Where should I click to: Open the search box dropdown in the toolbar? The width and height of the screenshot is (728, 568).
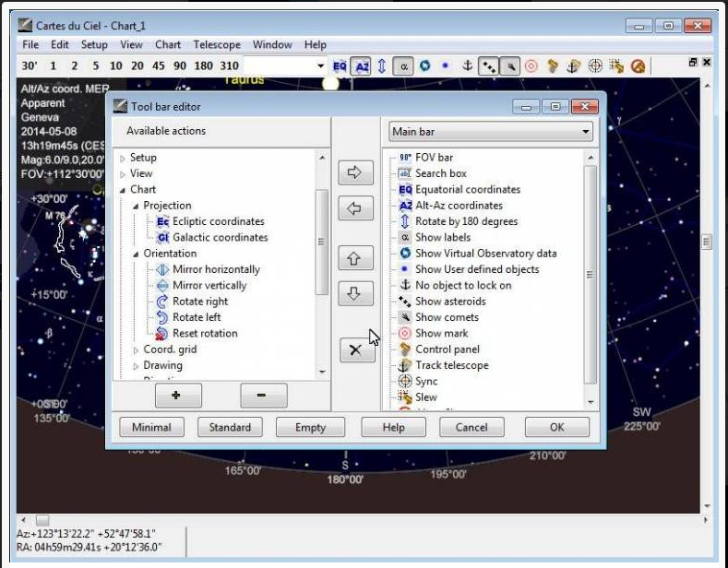[x=320, y=65]
